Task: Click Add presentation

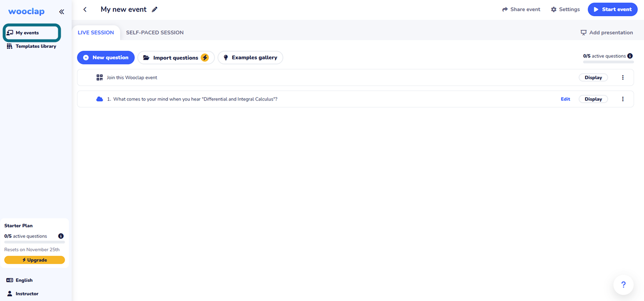Action: coord(607,32)
